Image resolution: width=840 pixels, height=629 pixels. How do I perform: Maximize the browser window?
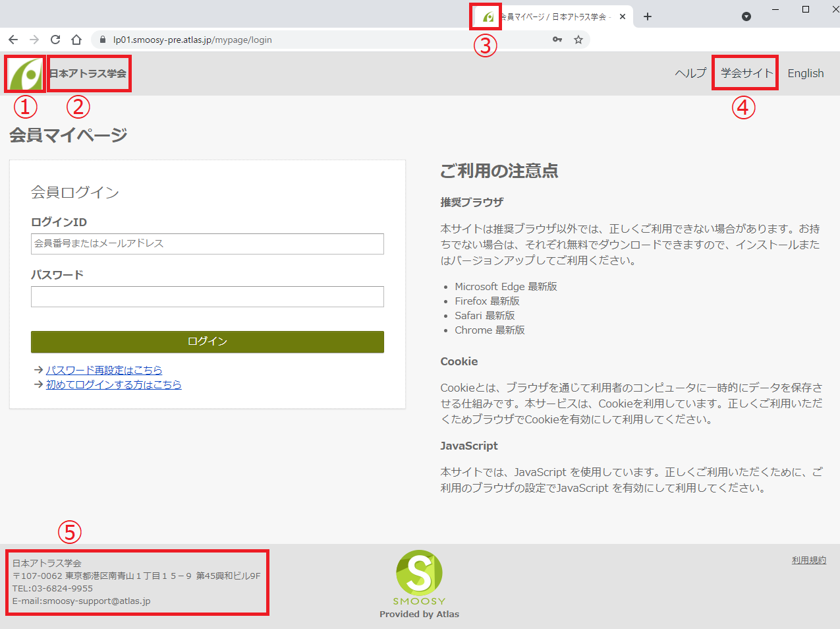click(806, 9)
